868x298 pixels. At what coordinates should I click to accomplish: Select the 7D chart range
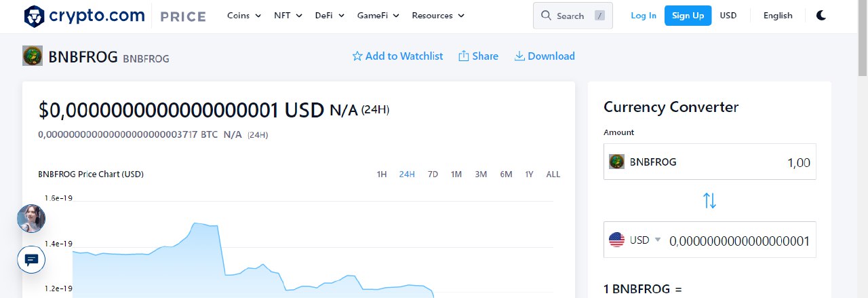[433, 174]
